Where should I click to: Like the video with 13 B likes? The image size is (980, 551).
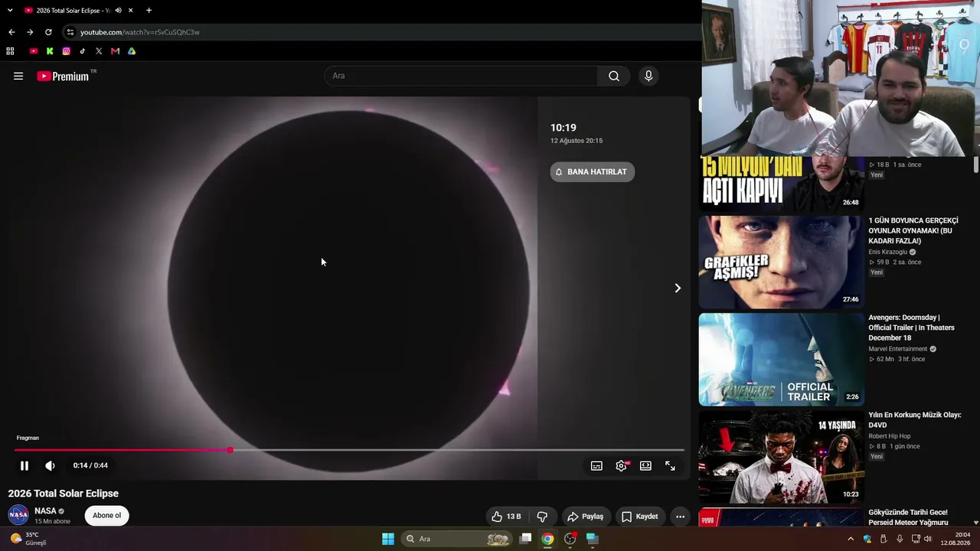coord(506,517)
